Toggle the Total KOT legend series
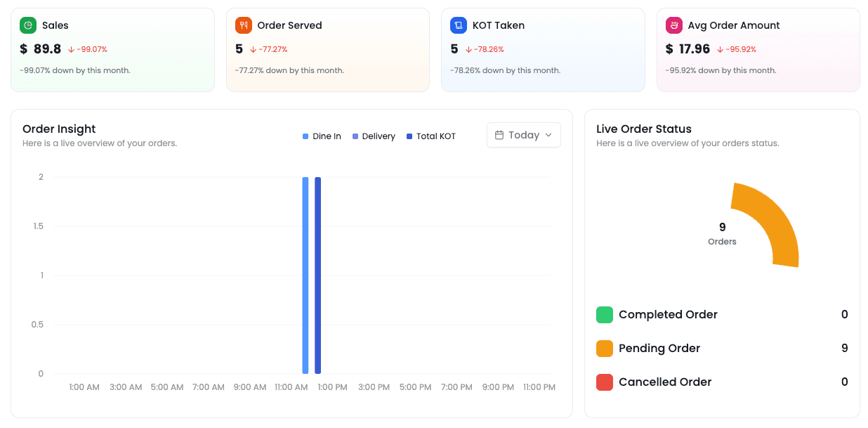The width and height of the screenshot is (868, 428). click(430, 136)
